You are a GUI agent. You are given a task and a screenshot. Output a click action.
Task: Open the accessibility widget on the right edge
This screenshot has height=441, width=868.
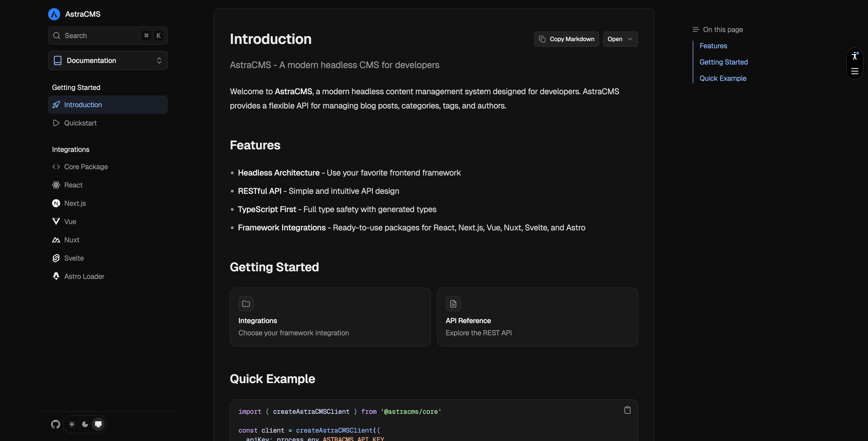(855, 56)
